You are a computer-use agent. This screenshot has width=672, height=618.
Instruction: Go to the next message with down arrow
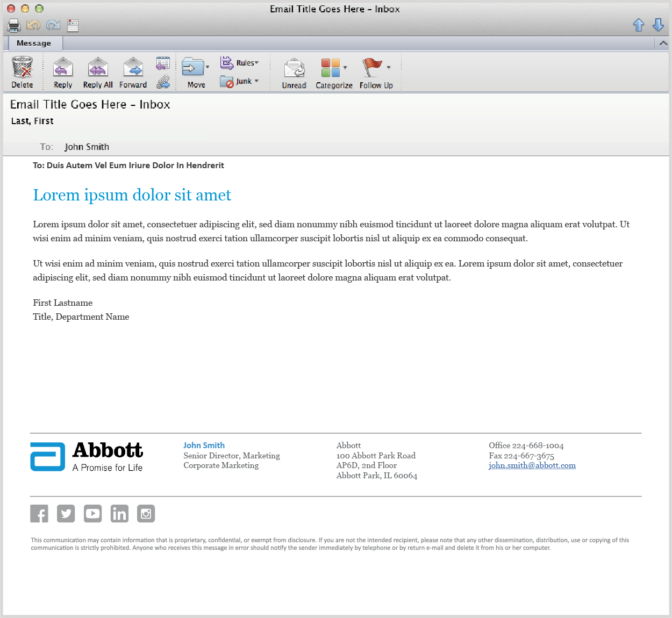[x=658, y=25]
